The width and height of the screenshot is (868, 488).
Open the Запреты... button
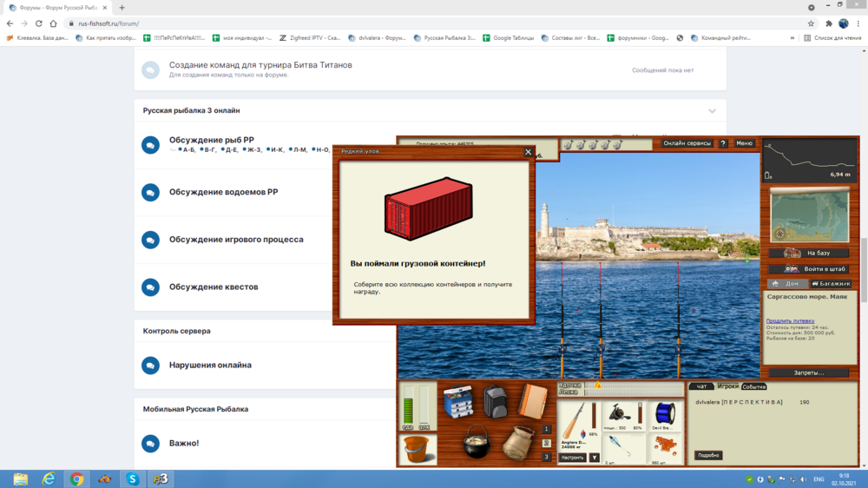click(809, 373)
